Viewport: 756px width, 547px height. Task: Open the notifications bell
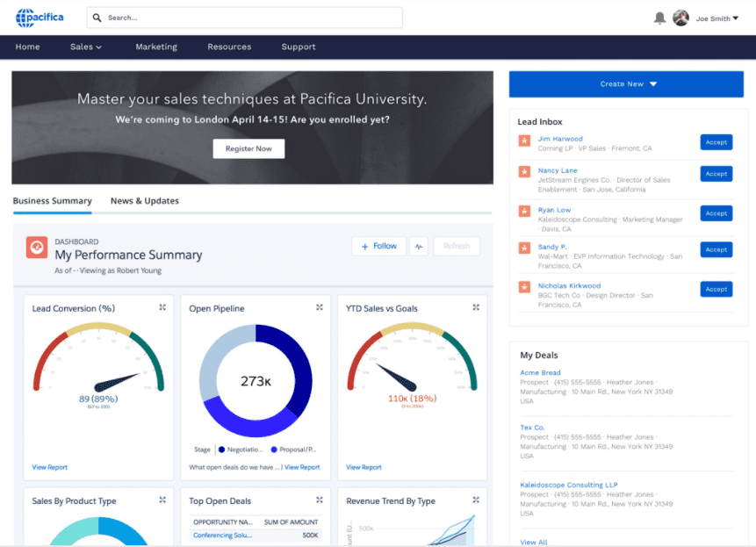tap(659, 18)
